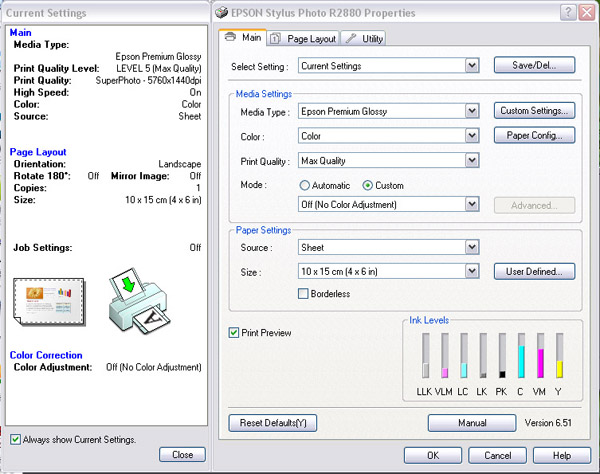Toggle Always show Current Settings checkbox
This screenshot has width=600, height=474.
coord(15,439)
